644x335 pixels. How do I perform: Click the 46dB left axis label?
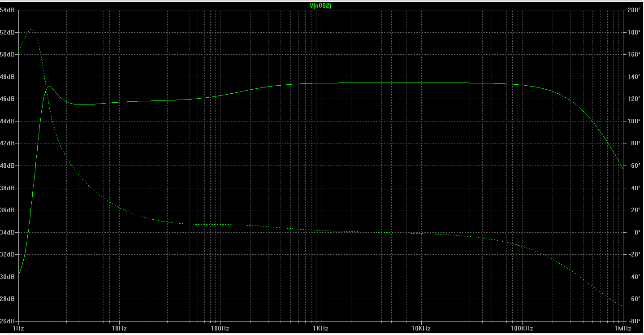pos(6,99)
